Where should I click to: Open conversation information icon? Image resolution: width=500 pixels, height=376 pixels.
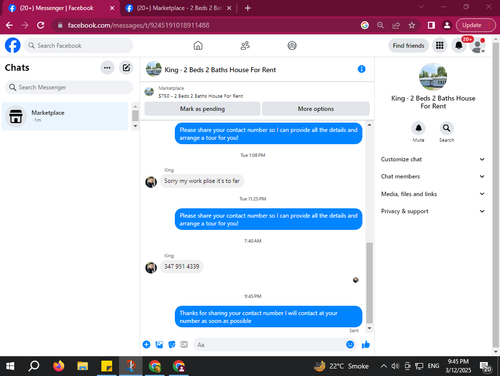pos(361,69)
